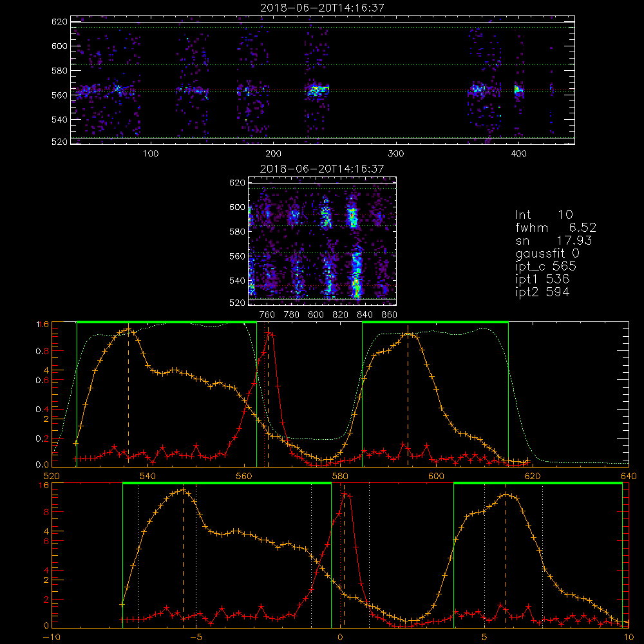This screenshot has width=644, height=644.
Task: Click the orange dashed line at 594 in third plot
Action: pyautogui.click(x=408, y=396)
